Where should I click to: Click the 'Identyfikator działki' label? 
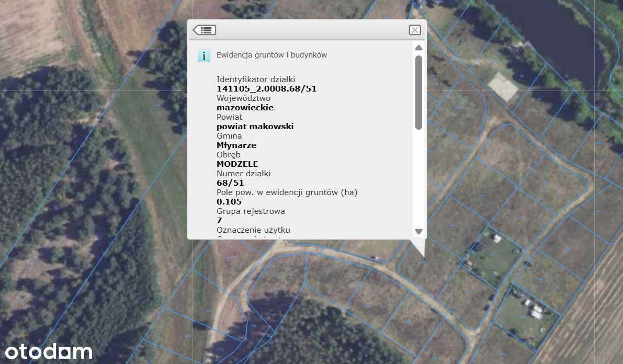pos(256,79)
